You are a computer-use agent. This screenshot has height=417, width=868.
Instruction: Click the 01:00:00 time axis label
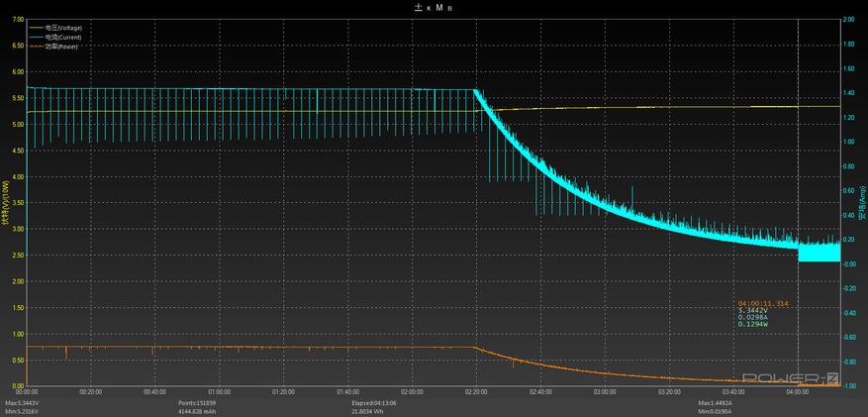pyautogui.click(x=219, y=391)
